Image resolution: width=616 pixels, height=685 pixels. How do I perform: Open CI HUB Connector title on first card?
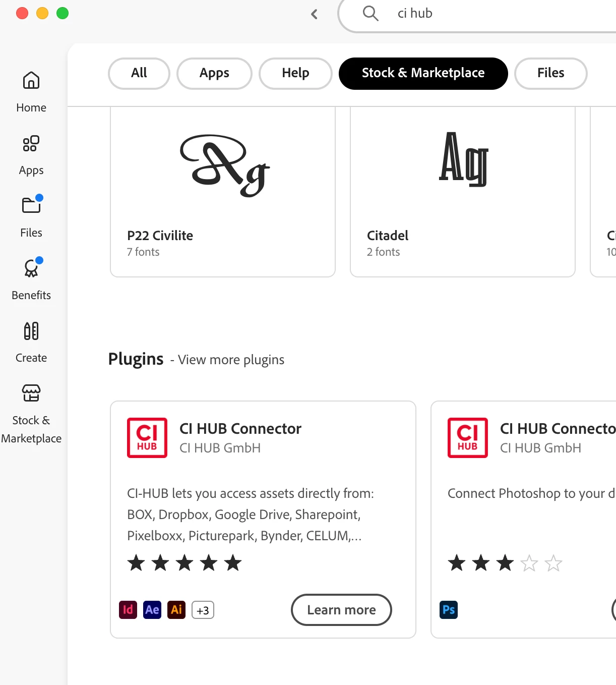coord(240,429)
